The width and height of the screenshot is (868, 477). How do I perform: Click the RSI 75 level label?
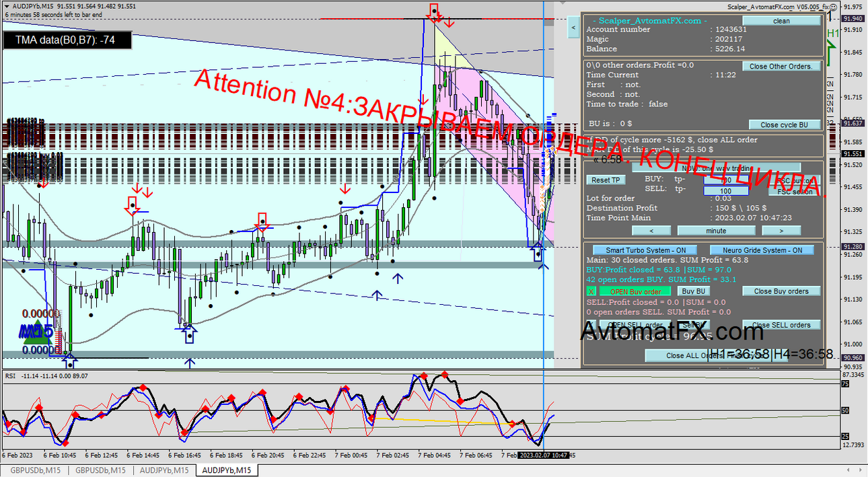pyautogui.click(x=845, y=383)
